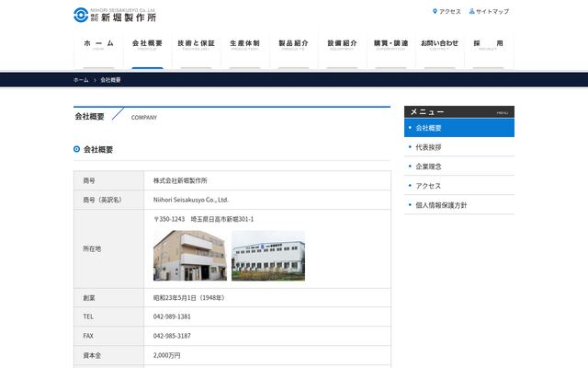Viewport: 588px width, 368px height.
Task: Open the 採用 navigation tab
Action: [489, 50]
